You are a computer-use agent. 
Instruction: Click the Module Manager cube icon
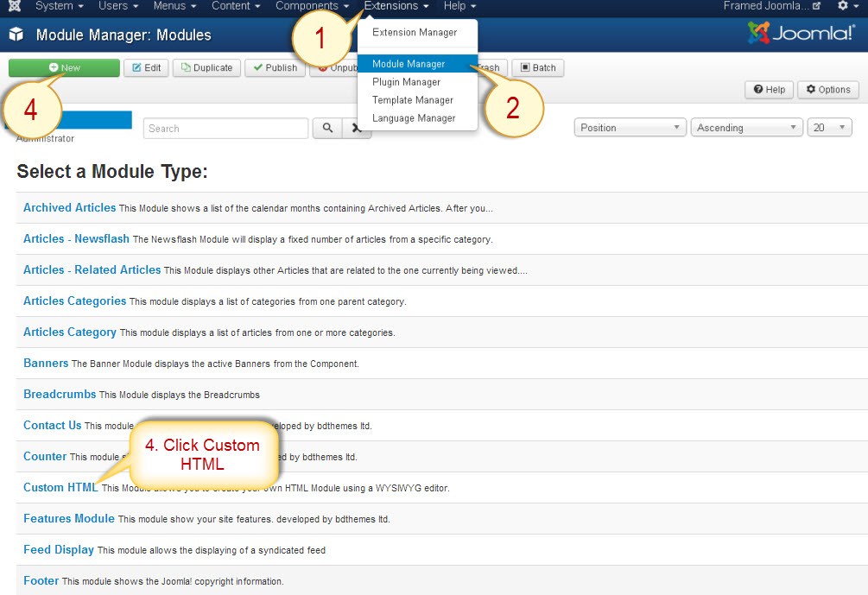[16, 35]
